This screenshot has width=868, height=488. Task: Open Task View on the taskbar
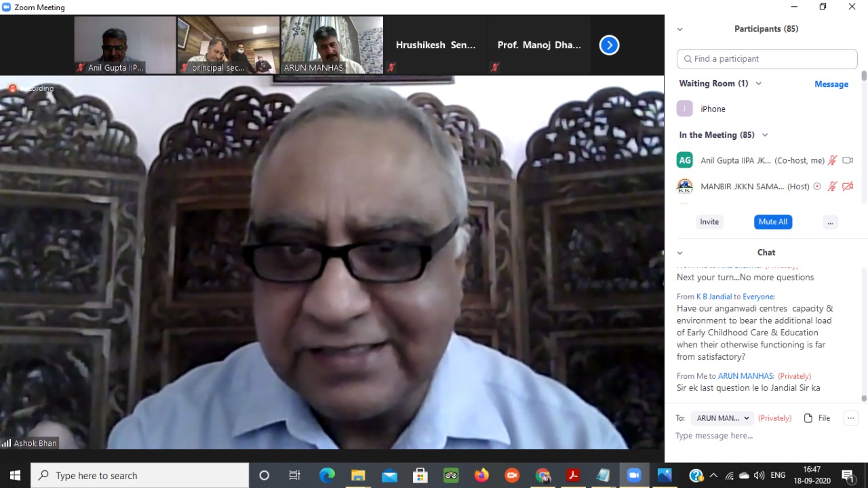point(294,475)
